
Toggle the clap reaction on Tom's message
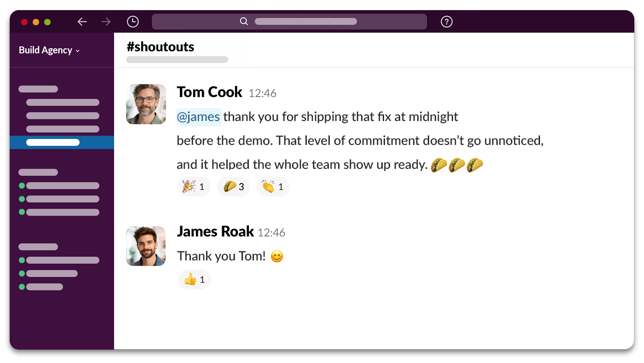point(273,186)
